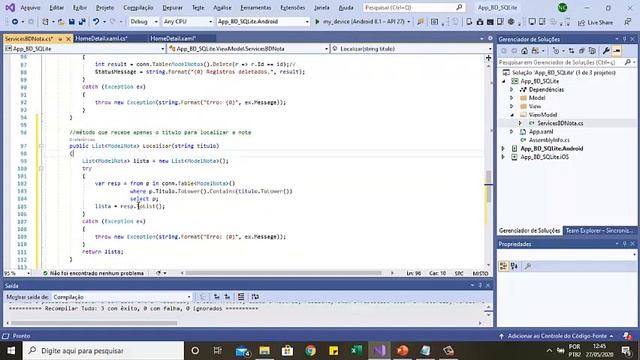Select App.xaml in Solution Explorer
The image size is (640, 360).
click(x=541, y=131)
